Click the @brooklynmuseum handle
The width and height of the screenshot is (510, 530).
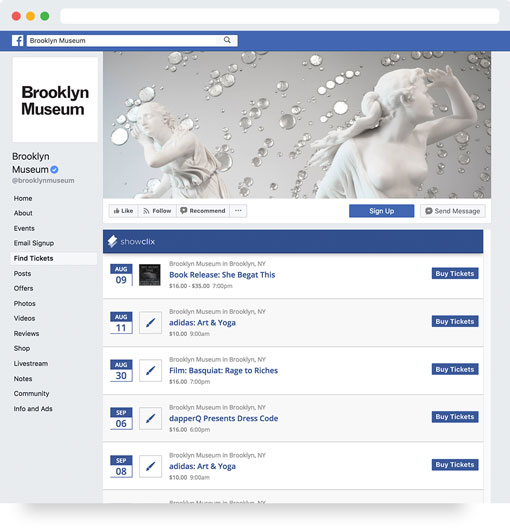[x=43, y=180]
